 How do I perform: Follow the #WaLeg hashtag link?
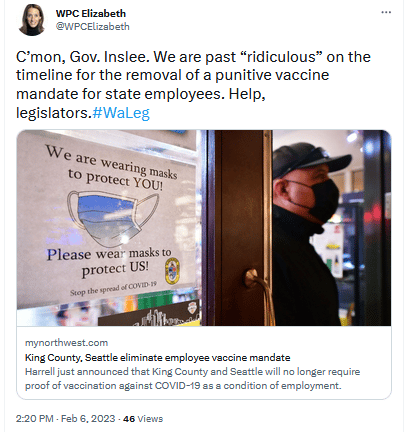pyautogui.click(x=121, y=113)
